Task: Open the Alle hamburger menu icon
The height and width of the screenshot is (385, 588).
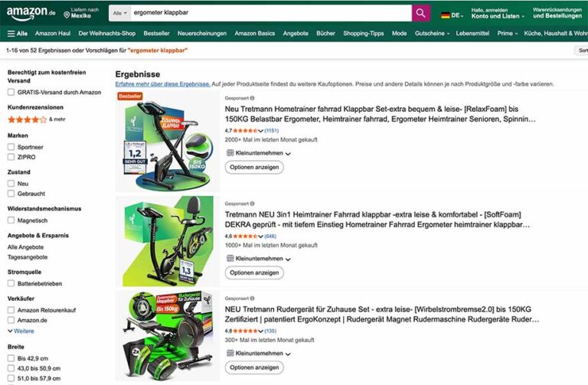Action: pos(11,34)
